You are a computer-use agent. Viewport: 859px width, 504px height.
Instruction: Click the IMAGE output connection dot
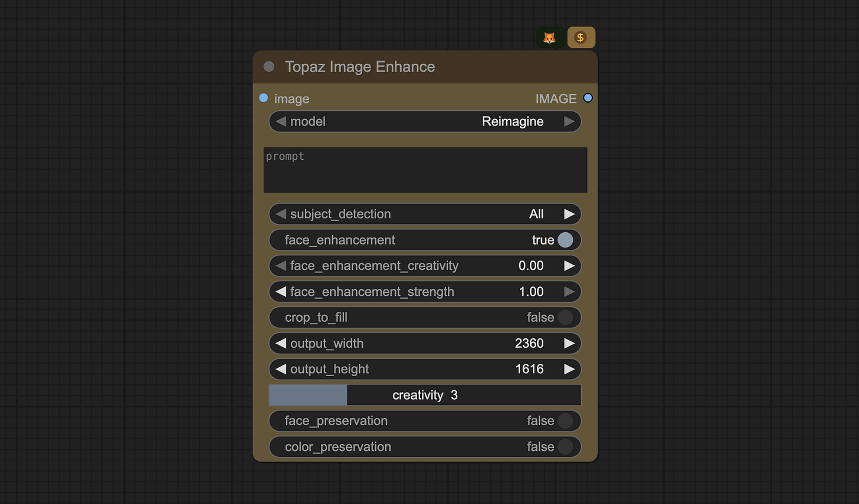point(588,98)
